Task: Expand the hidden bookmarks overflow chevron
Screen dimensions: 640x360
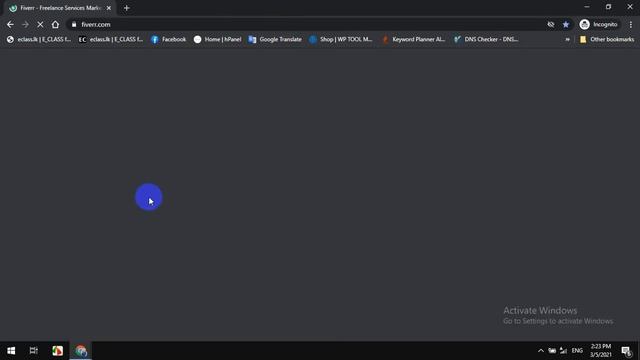Action: tap(567, 39)
